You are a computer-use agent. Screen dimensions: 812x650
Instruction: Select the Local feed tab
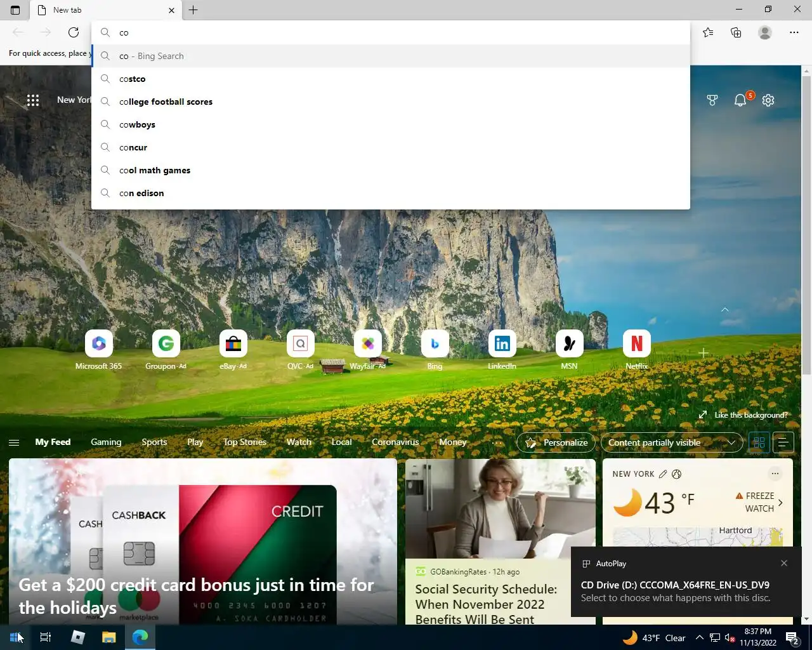tap(341, 442)
